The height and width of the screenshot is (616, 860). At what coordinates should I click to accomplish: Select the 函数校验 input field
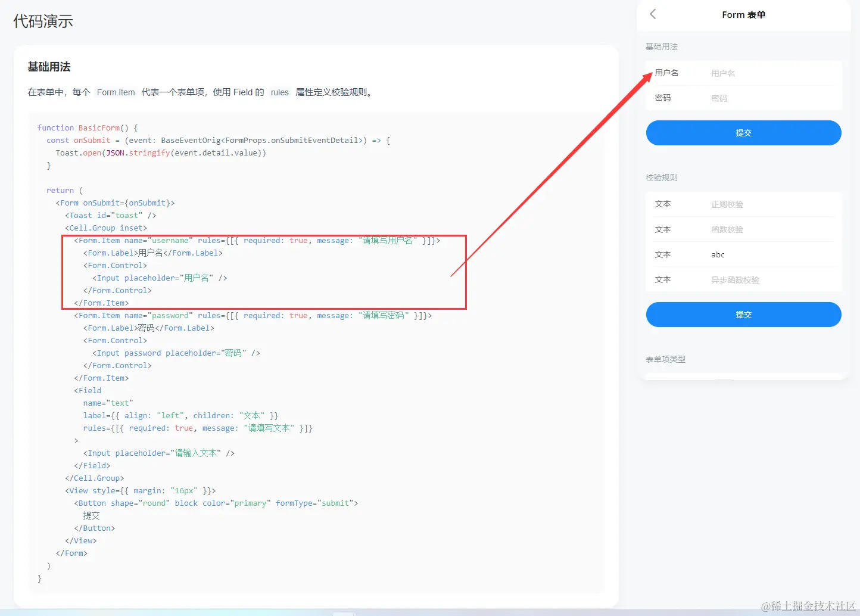tap(773, 229)
